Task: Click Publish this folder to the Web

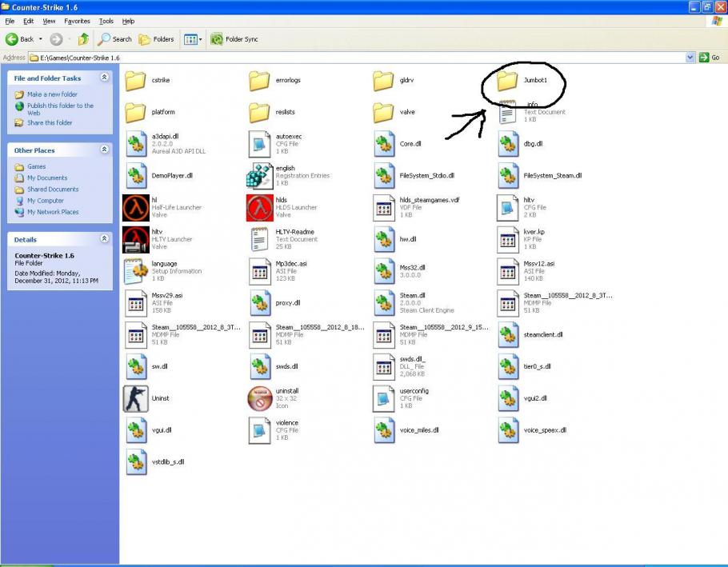Action: [x=60, y=110]
